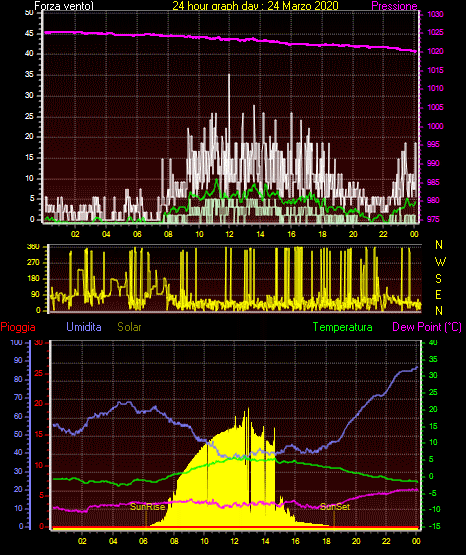Image resolution: width=466 pixels, height=555 pixels.
Task: Click pressure axis value 975
Action: (433, 219)
